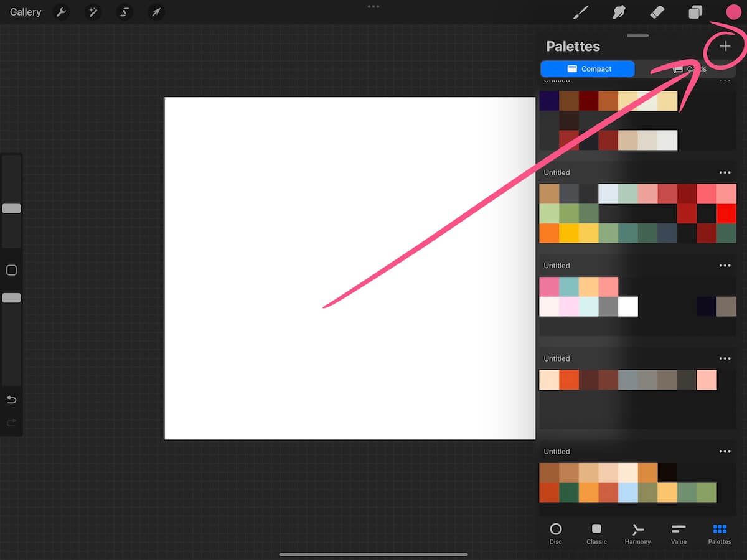This screenshot has width=747, height=560.
Task: Open options for the topmost Untitled palette
Action: point(725,80)
